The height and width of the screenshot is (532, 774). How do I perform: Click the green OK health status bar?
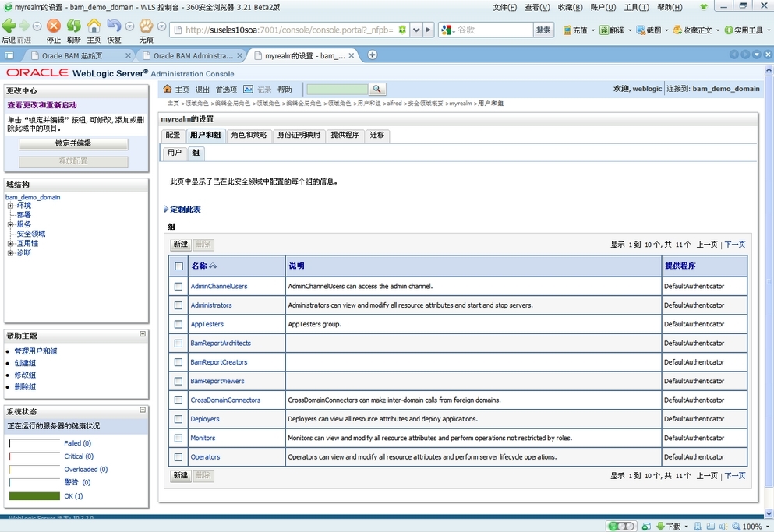pyautogui.click(x=35, y=495)
